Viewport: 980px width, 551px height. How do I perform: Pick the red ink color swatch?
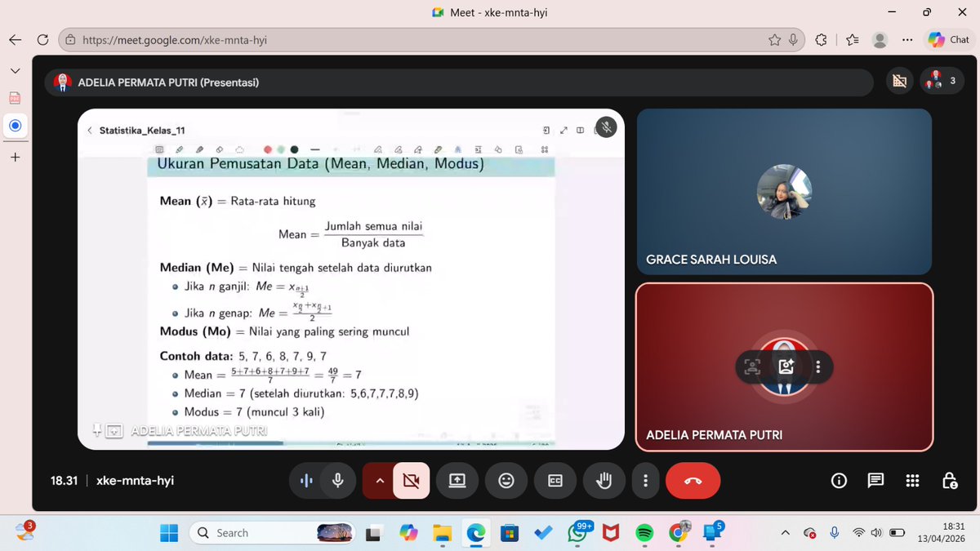pos(267,149)
